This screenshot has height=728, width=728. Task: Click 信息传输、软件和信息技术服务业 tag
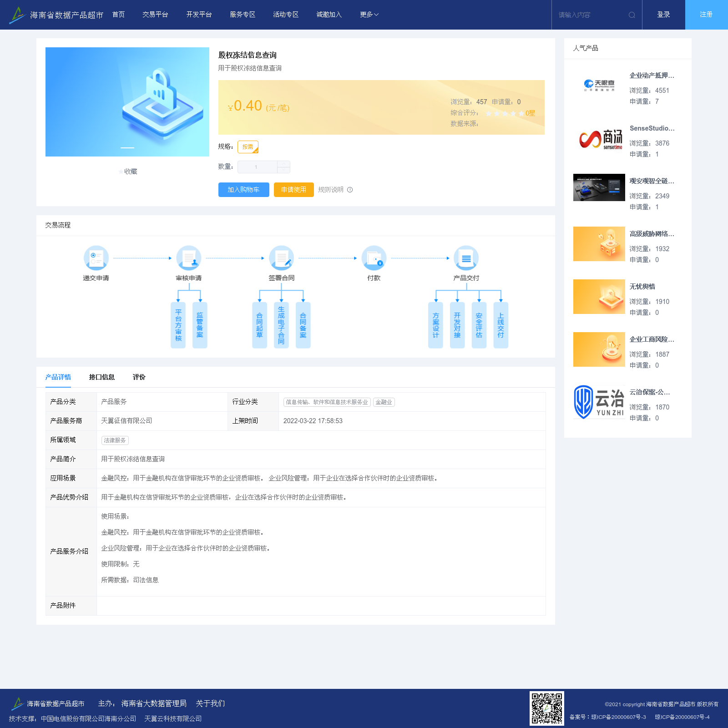coord(327,402)
